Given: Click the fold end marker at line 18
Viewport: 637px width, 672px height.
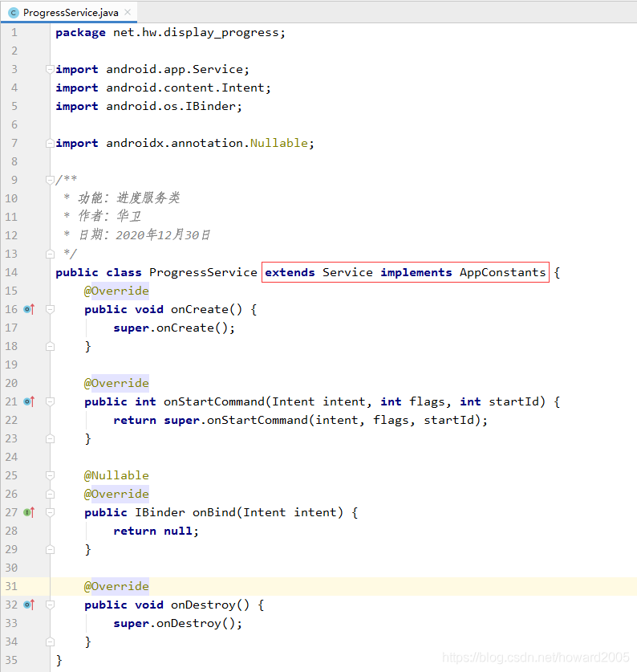Looking at the screenshot, I should [50, 346].
